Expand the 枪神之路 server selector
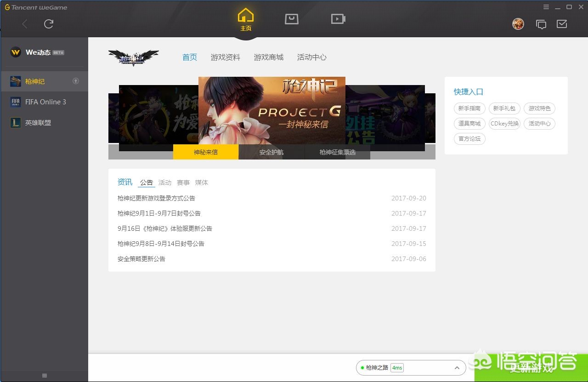This screenshot has height=382, width=588. [411, 368]
